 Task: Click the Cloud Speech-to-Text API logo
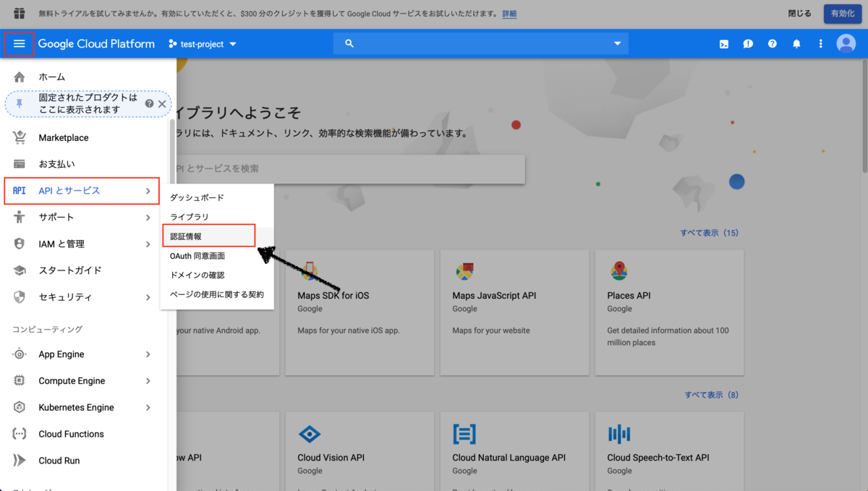(619, 434)
